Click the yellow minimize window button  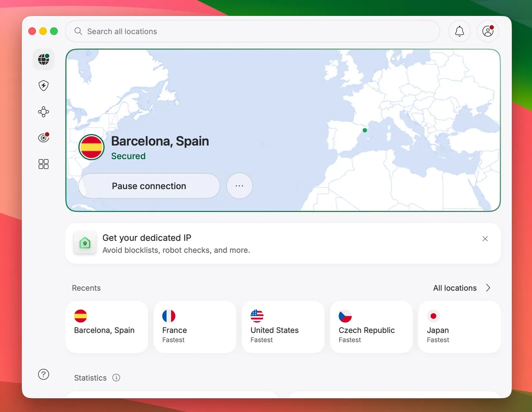pyautogui.click(x=43, y=31)
